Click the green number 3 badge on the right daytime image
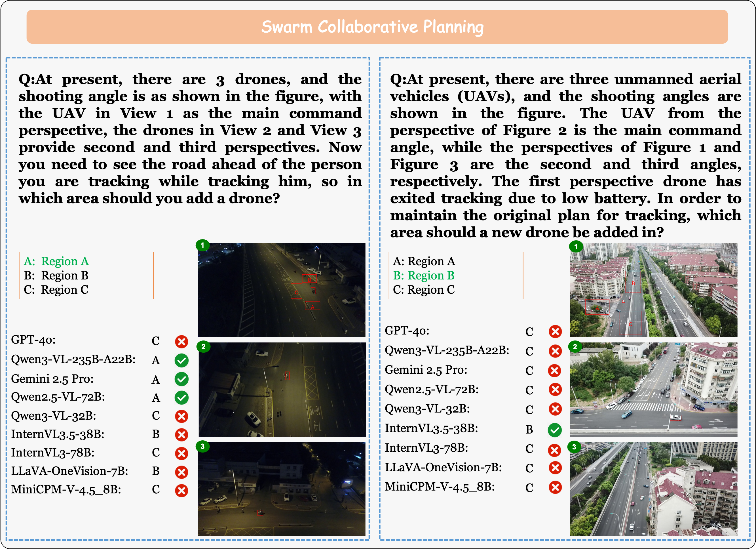This screenshot has height=549, width=756. click(574, 447)
